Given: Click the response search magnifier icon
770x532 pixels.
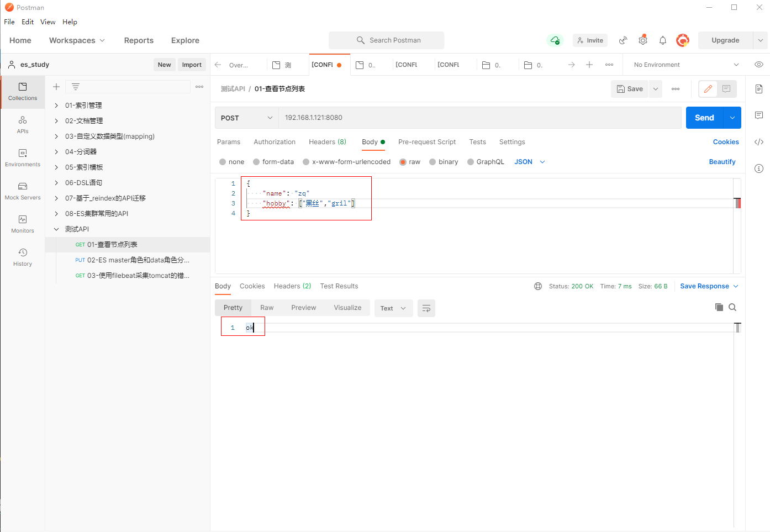Looking at the screenshot, I should click(x=732, y=307).
